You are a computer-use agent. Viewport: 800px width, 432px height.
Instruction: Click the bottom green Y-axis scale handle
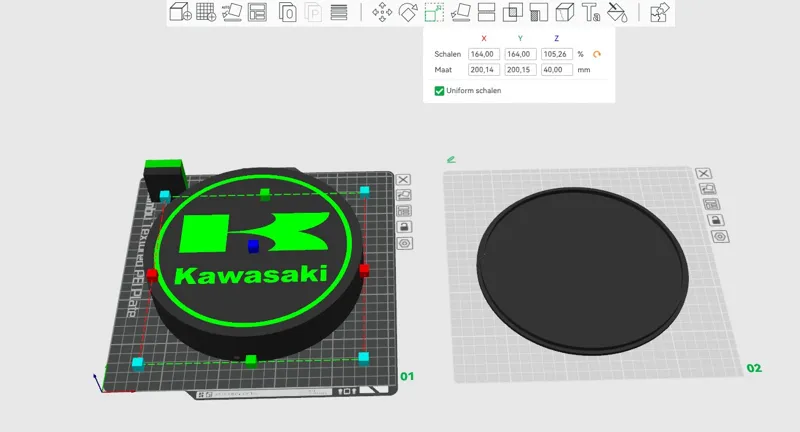(251, 362)
